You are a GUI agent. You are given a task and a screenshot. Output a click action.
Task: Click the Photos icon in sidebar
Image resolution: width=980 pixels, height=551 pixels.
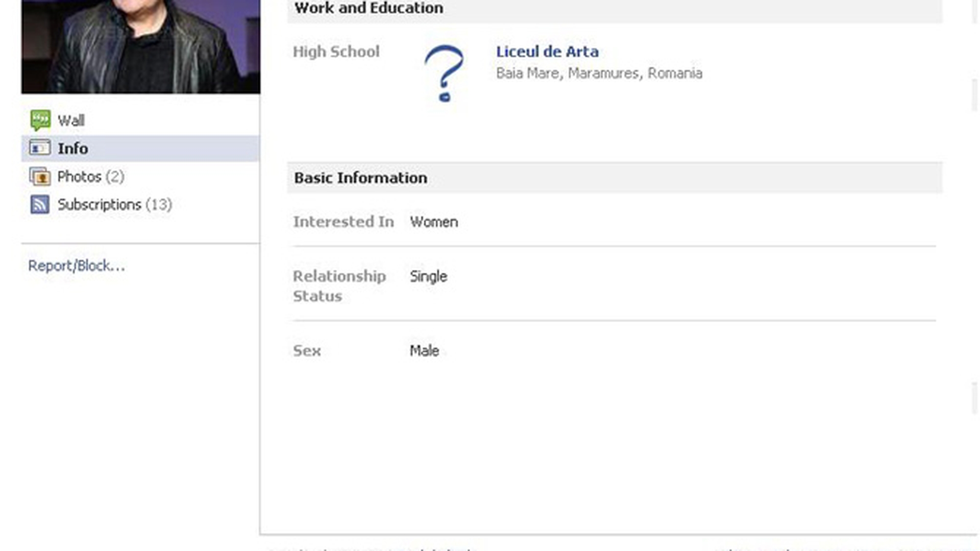pos(40,177)
